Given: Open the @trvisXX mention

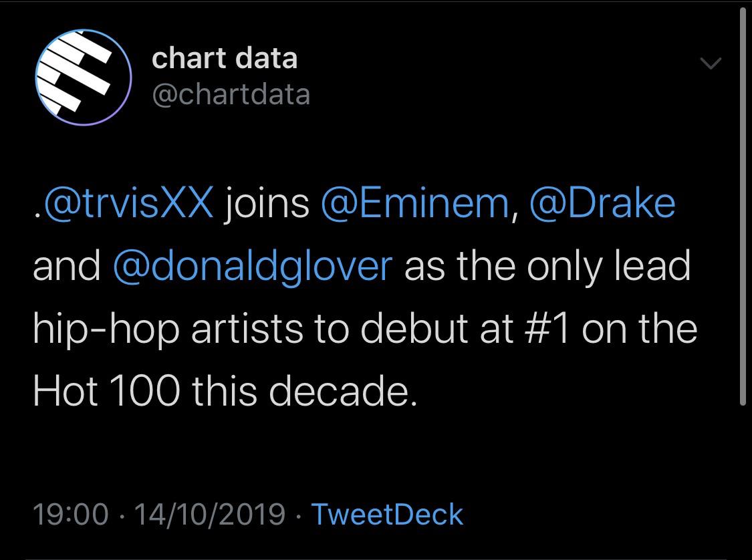Looking at the screenshot, I should 127,203.
